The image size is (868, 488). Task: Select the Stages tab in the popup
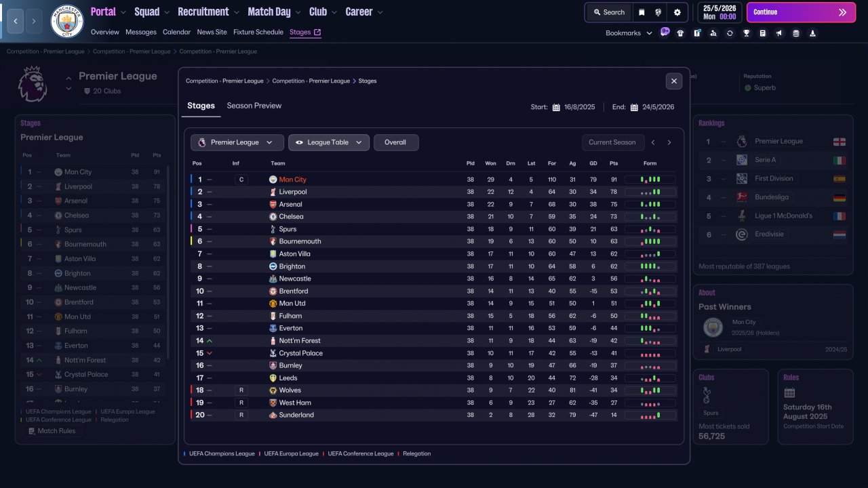[x=201, y=106]
